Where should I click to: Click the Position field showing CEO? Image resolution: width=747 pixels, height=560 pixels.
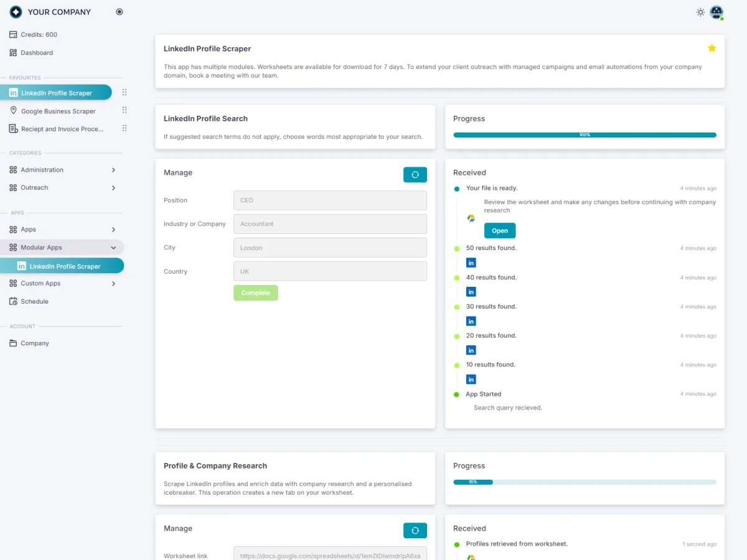pyautogui.click(x=330, y=200)
